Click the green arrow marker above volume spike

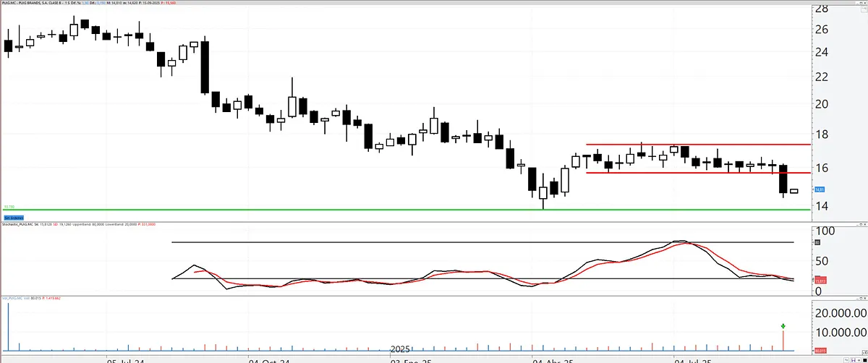pyautogui.click(x=783, y=326)
